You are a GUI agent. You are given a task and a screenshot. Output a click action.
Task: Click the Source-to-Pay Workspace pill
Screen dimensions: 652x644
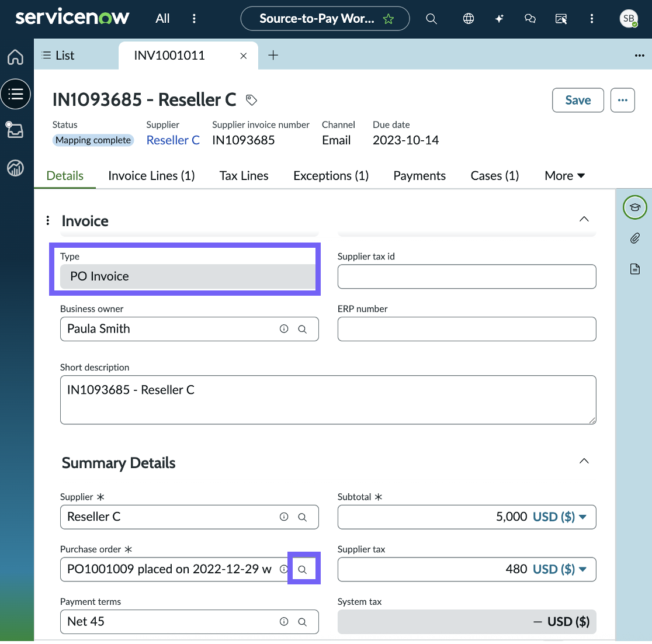(x=325, y=19)
